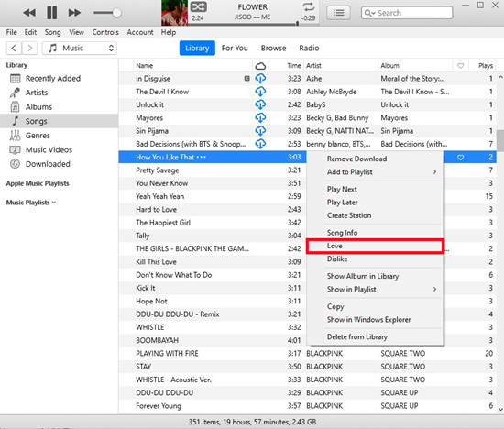Image resolution: width=504 pixels, height=429 pixels.
Task: Go back with the left arrow button
Action: point(14,49)
